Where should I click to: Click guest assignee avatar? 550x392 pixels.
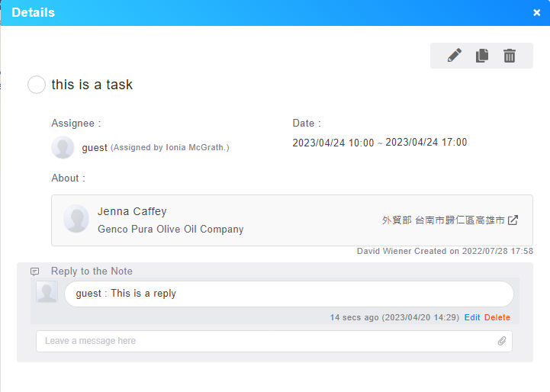coord(63,147)
